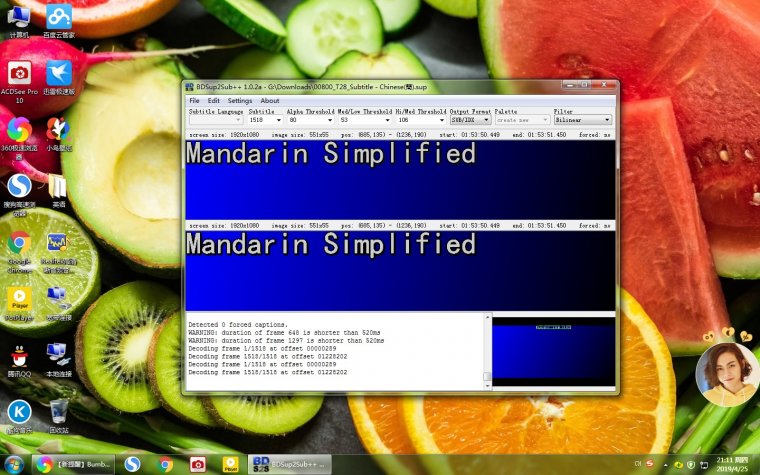Open the 小鸟壁纸 desktop icon
The width and height of the screenshot is (760, 475).
tap(59, 134)
